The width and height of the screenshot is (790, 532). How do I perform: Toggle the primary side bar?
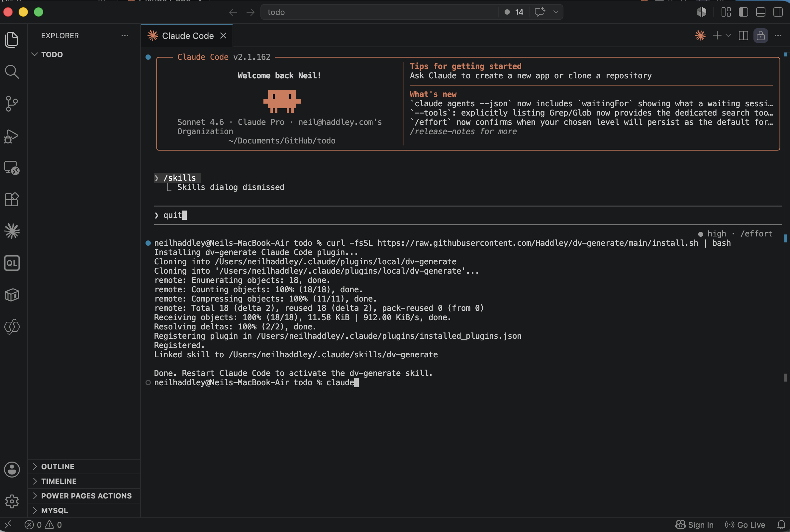coord(743,12)
